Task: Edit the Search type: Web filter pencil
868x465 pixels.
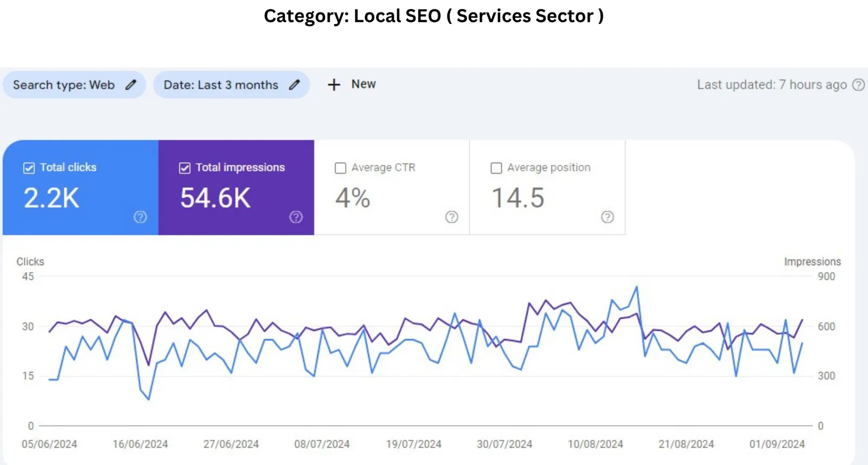Action: tap(131, 85)
